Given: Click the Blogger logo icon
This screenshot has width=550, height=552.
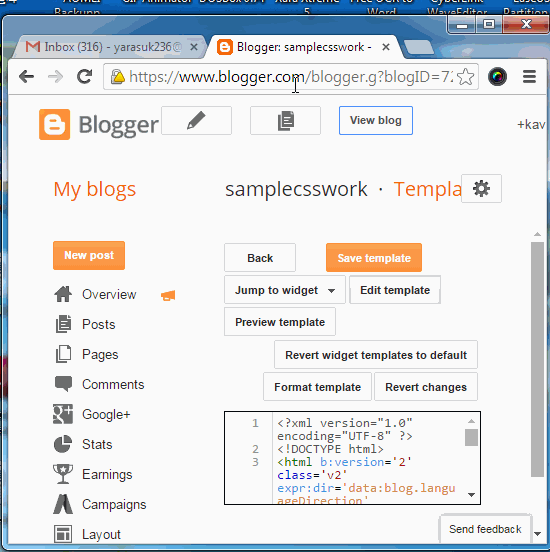Looking at the screenshot, I should pyautogui.click(x=55, y=124).
